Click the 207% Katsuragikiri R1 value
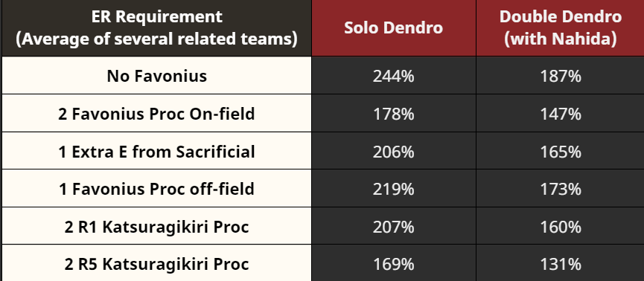 pyautogui.click(x=393, y=226)
